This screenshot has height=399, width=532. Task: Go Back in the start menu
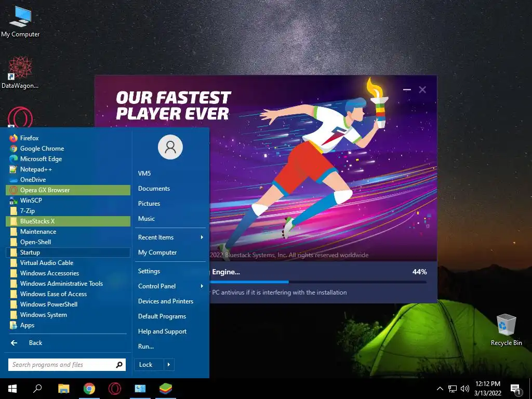(68, 343)
